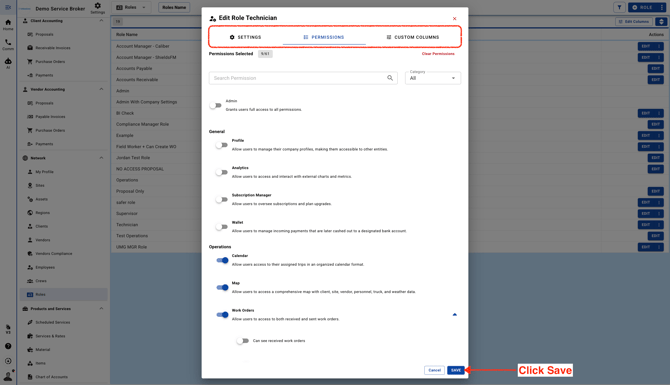The image size is (670, 385).
Task: Open Receivable Invoices in sidebar
Action: (53, 48)
